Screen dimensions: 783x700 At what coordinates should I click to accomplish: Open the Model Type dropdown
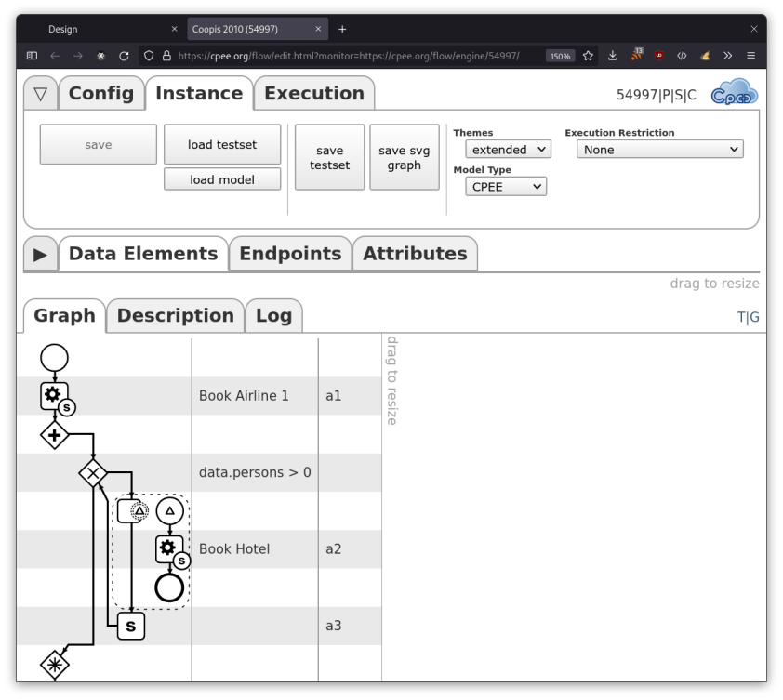click(506, 187)
